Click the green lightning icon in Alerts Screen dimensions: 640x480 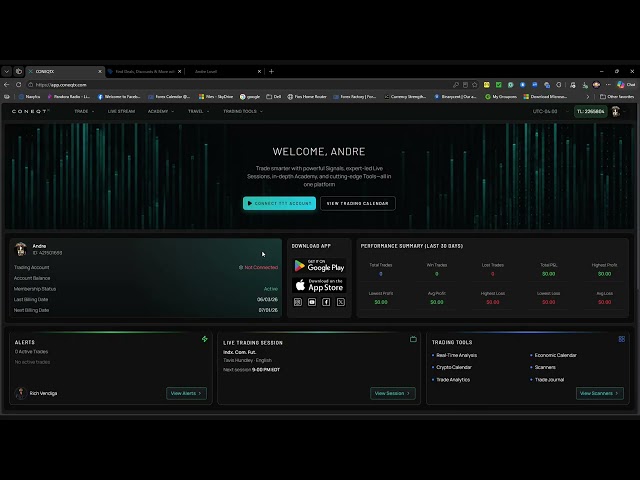(x=204, y=339)
